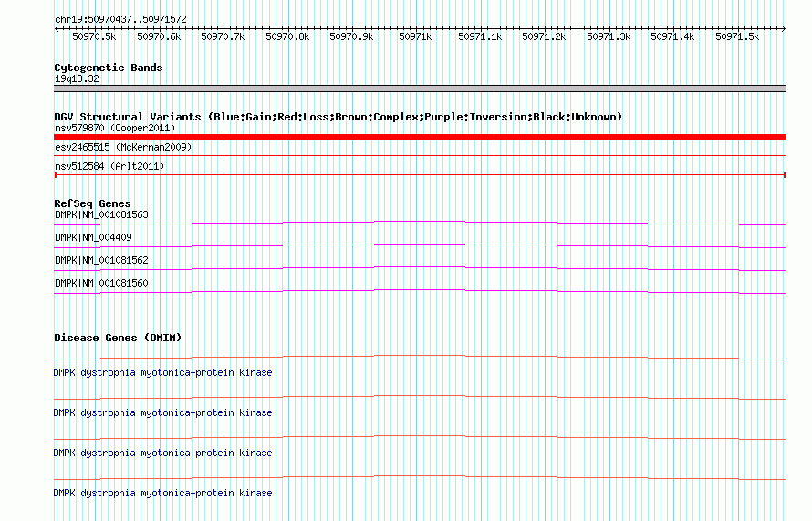Click the thick red nsv579870 loss bar
Viewport: 812px width, 521px height.
tap(420, 137)
